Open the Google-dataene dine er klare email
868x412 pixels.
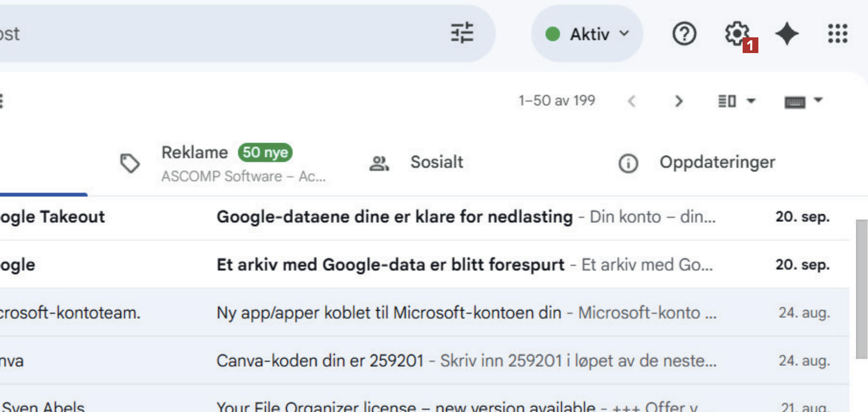tap(394, 217)
